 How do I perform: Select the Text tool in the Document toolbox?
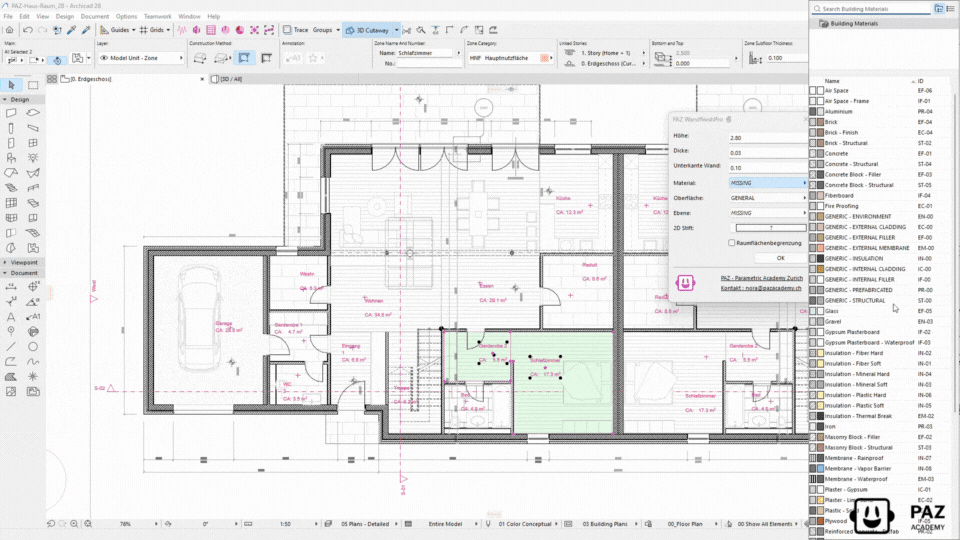click(x=11, y=317)
